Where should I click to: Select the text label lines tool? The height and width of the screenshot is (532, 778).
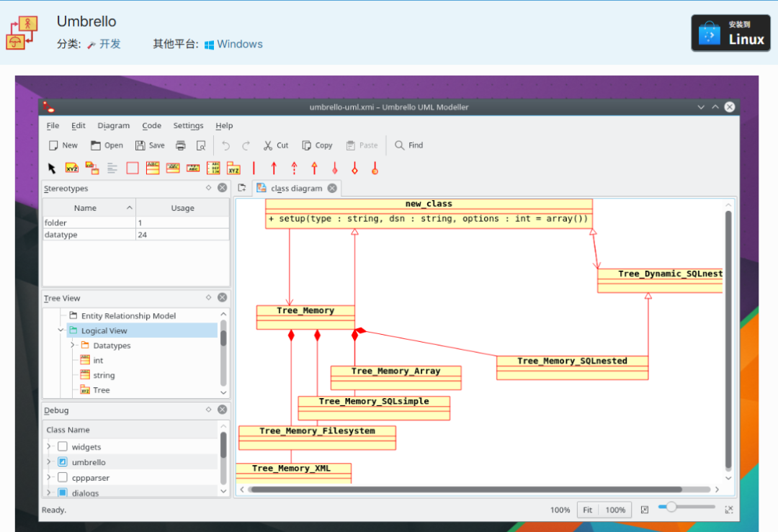pyautogui.click(x=112, y=168)
